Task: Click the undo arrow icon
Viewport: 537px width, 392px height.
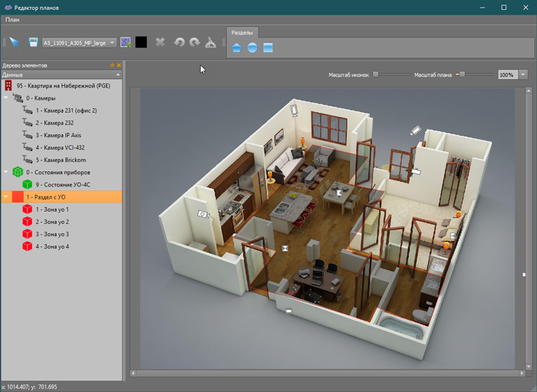Action: coord(179,42)
